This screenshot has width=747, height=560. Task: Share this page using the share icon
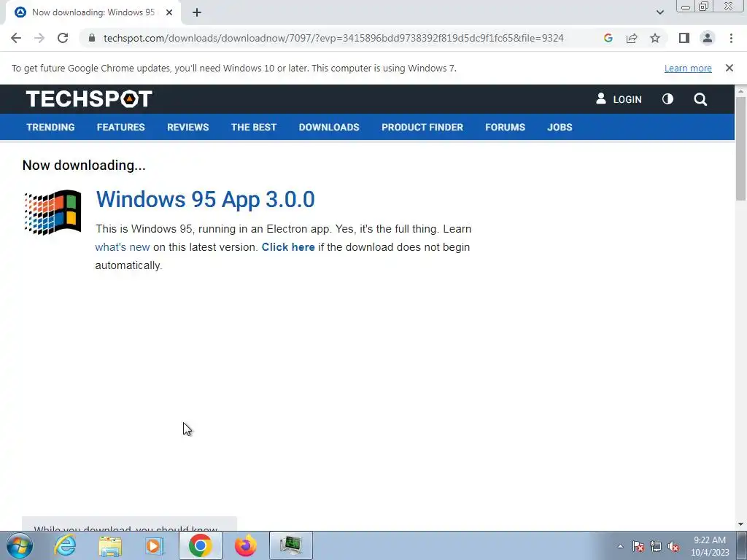click(x=632, y=38)
